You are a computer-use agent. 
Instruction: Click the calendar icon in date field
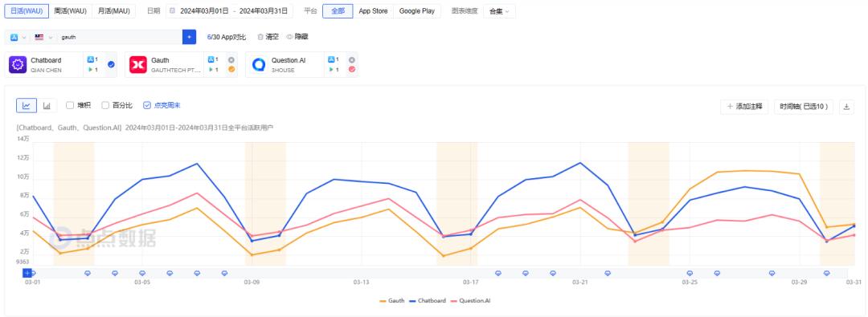pos(172,11)
